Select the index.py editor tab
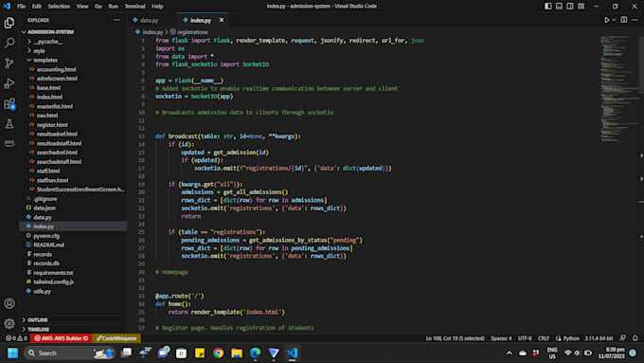The width and height of the screenshot is (644, 363). point(201,20)
